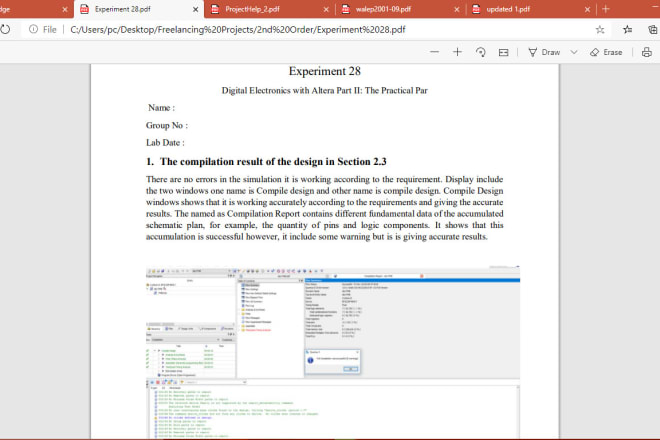Switch to the updated 1.pdf tab
Image resolution: width=660 pixels, height=440 pixels.
[530, 9]
